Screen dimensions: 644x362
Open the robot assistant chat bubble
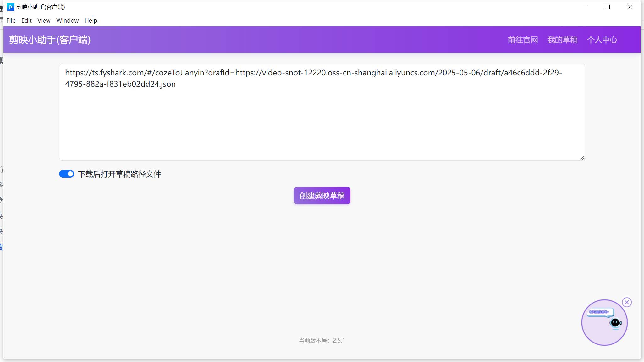point(604,322)
